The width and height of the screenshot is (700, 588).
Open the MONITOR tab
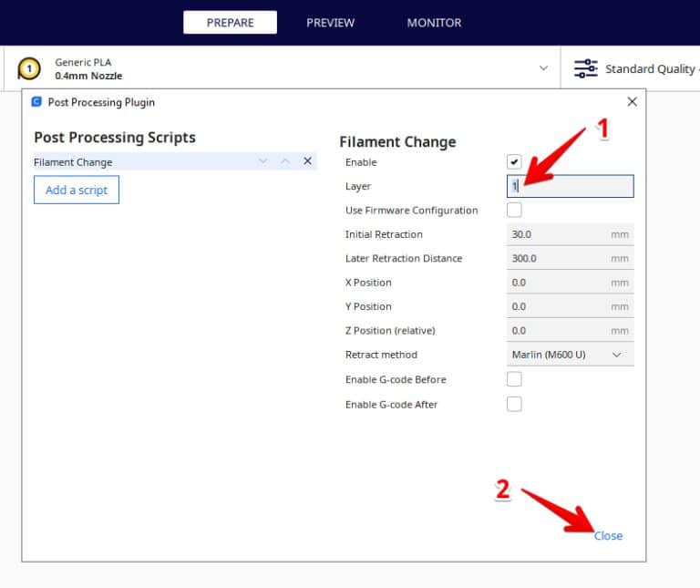click(434, 23)
